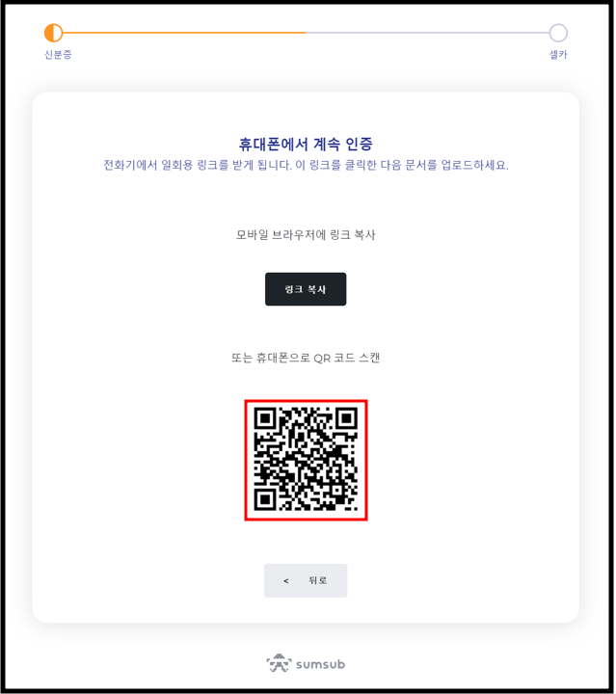
Task: Click the 또는 휴대폰으로 QR 코드 스캔 label
Action: point(306,358)
